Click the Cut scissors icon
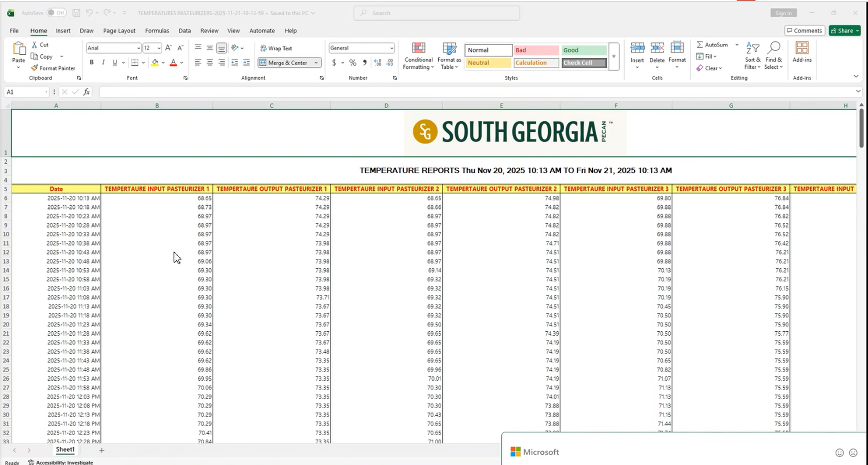The height and width of the screenshot is (465, 868). pos(35,45)
